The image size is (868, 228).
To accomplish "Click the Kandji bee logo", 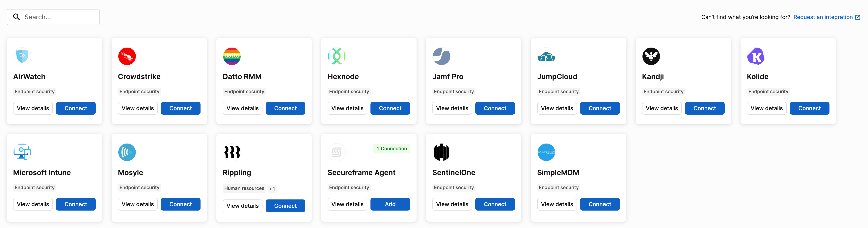I will coord(651,56).
